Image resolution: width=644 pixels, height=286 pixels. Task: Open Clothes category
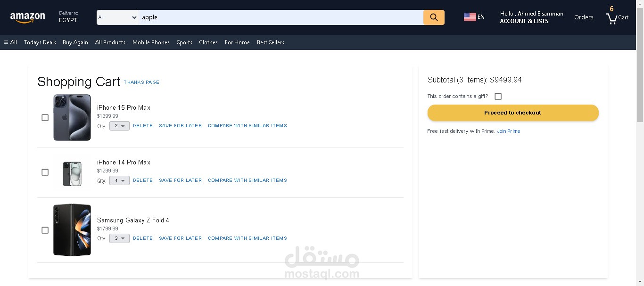pyautogui.click(x=208, y=42)
